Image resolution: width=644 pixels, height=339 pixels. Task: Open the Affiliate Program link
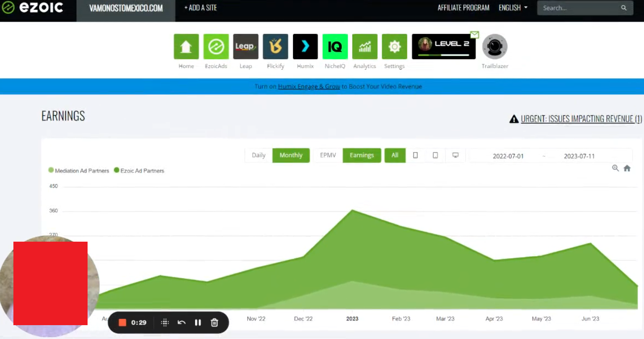[x=463, y=8]
